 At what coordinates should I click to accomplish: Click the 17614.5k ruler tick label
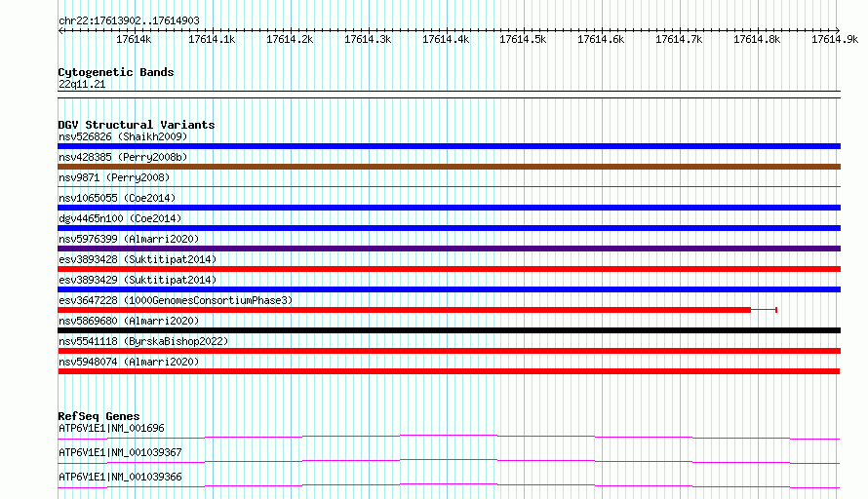coord(523,39)
